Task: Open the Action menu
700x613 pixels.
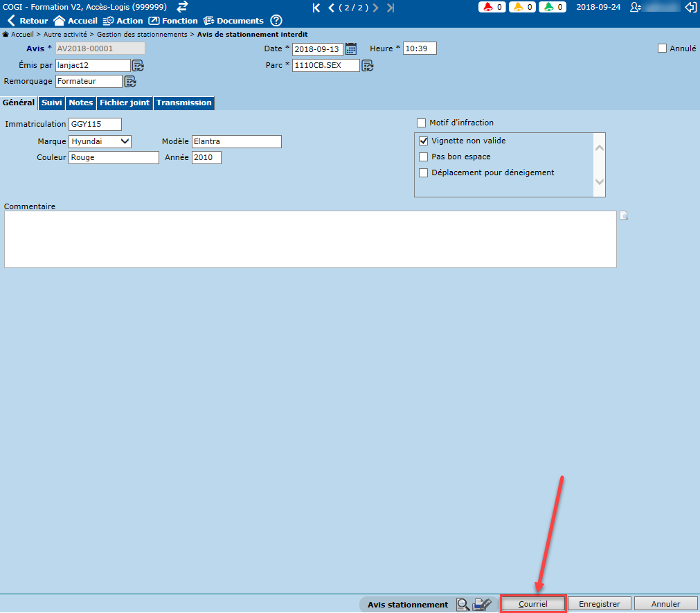Action: (x=123, y=21)
